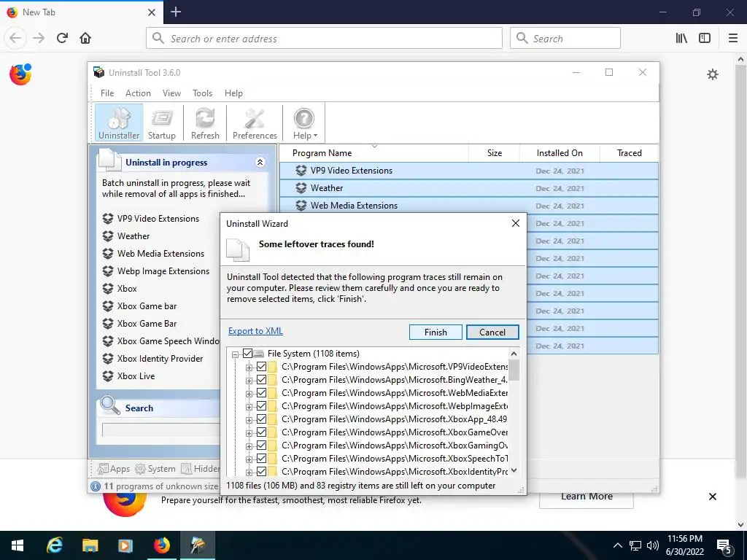This screenshot has height=560, width=747.
Task: Uncheck the File System (1108 items) checkbox
Action: point(247,354)
